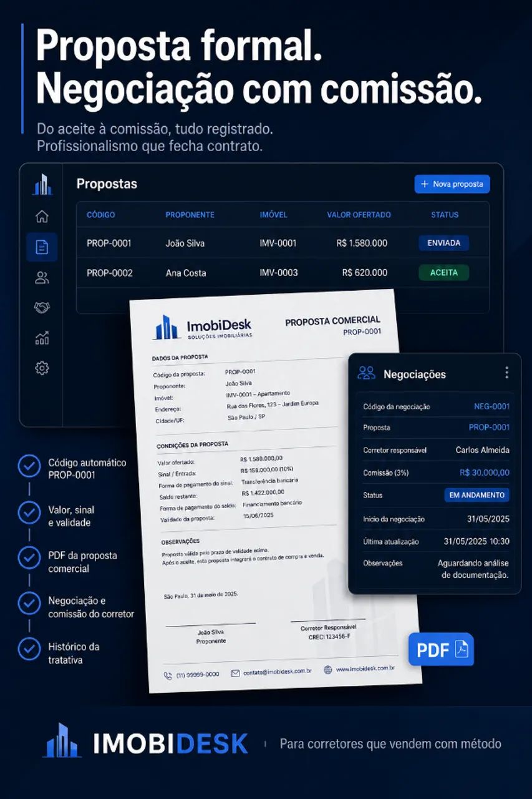This screenshot has width=532, height=799.
Task: Click proponent Ana Costa in table
Action: click(186, 273)
